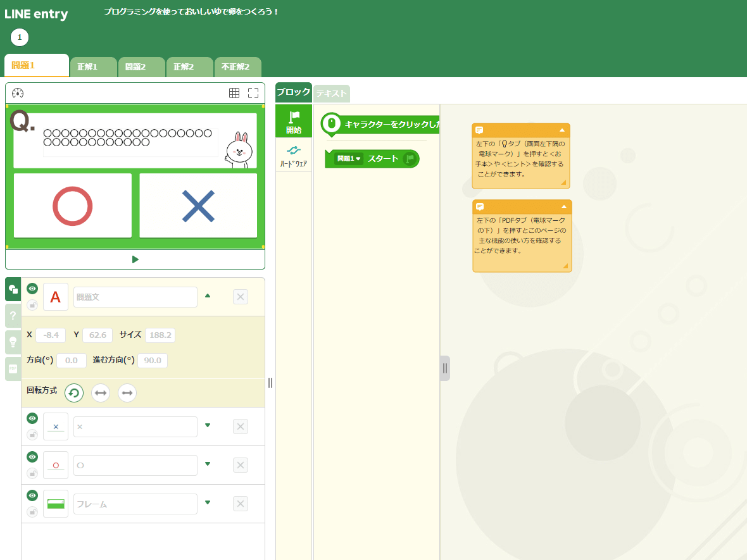
Task: Hide the 問題文 object with its eye icon
Action: click(x=32, y=289)
